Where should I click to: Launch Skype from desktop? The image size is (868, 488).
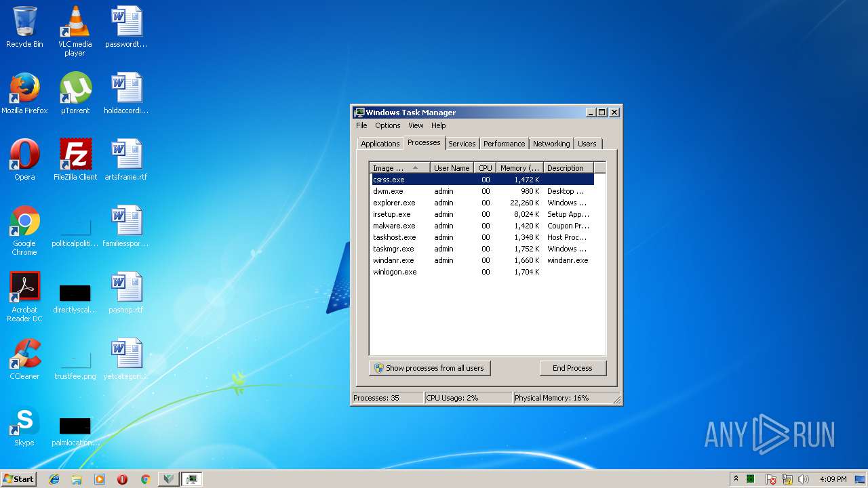(x=24, y=426)
